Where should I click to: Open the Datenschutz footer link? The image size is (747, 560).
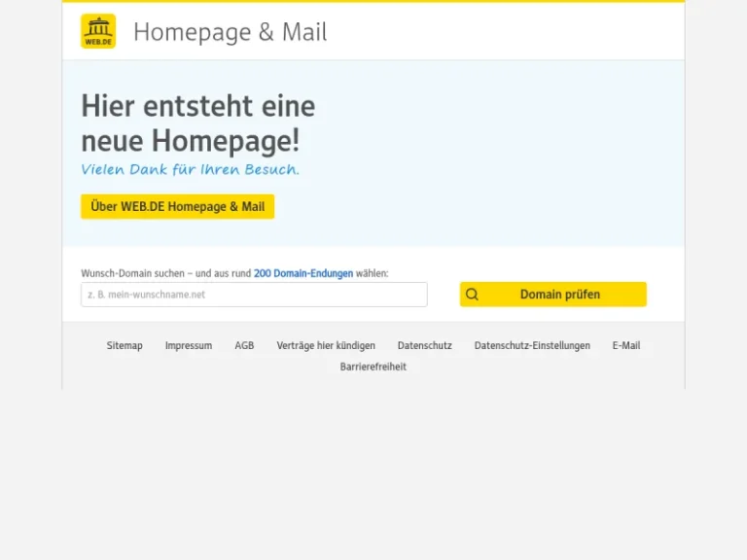424,346
